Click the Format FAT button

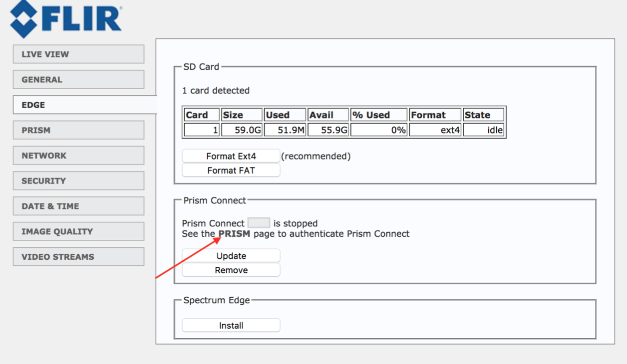point(231,171)
